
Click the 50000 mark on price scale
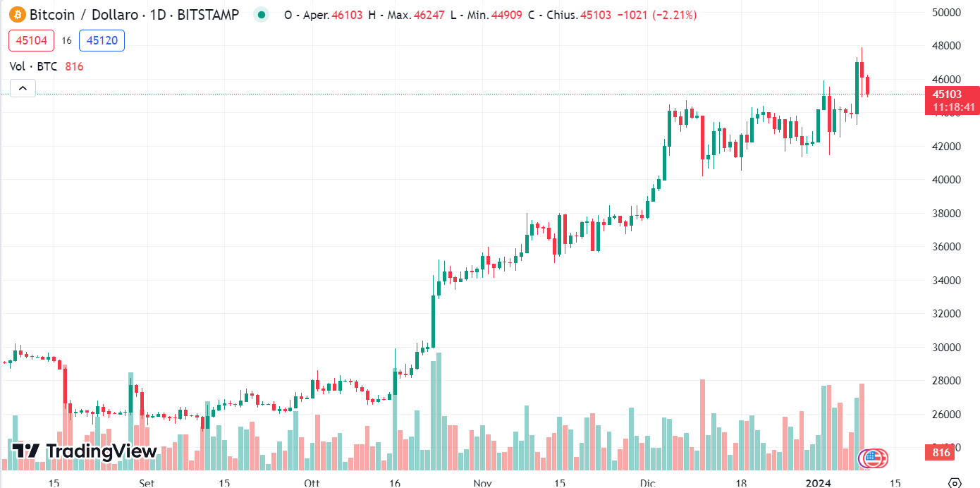pyautogui.click(x=946, y=12)
